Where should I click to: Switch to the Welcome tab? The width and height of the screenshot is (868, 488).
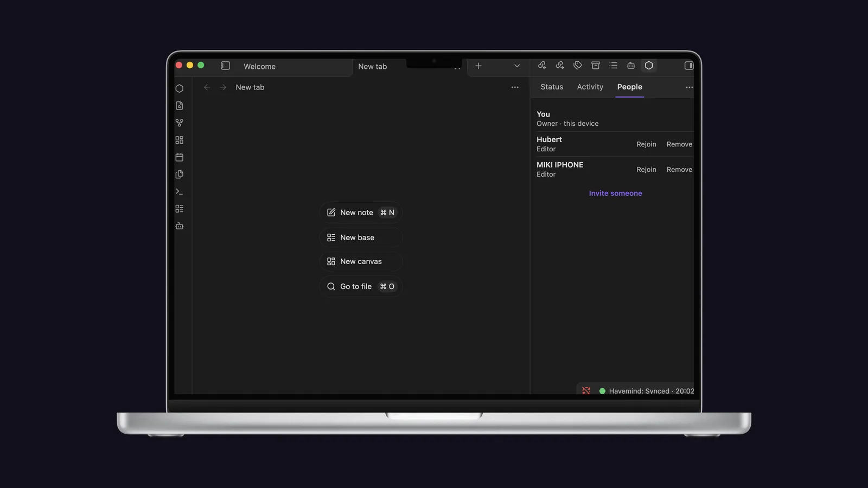click(x=259, y=67)
